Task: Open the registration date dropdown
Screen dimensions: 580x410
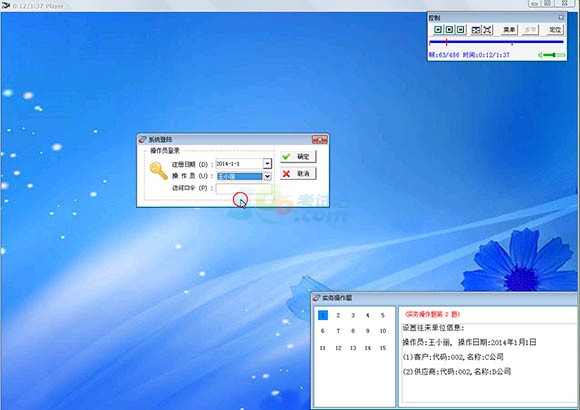Action: (267, 164)
